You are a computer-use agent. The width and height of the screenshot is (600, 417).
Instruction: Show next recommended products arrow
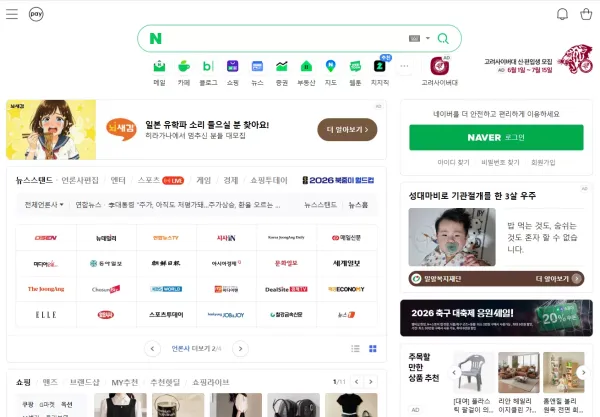(584, 372)
